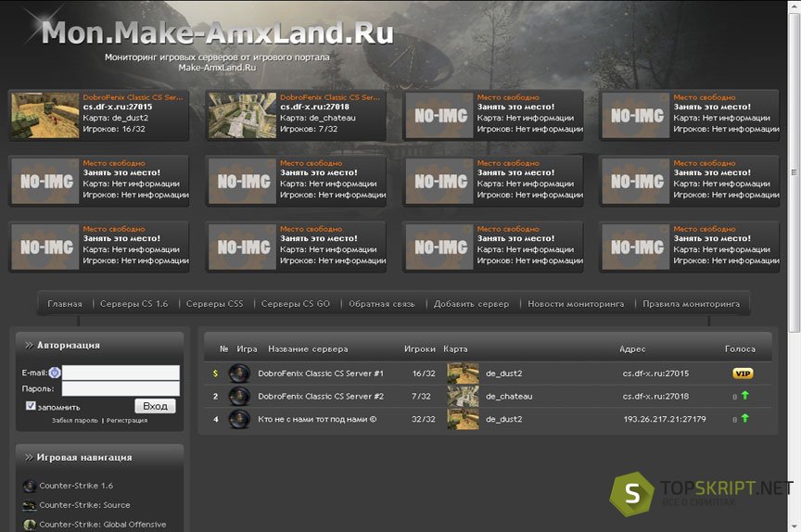This screenshot has width=801, height=532.
Task: Click the dollar sign icon in first row
Action: pyautogui.click(x=215, y=374)
